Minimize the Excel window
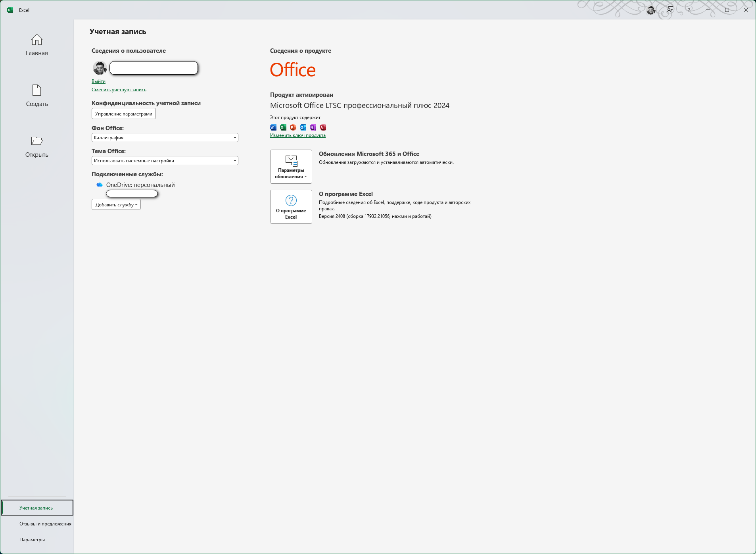The width and height of the screenshot is (756, 554). pos(708,10)
